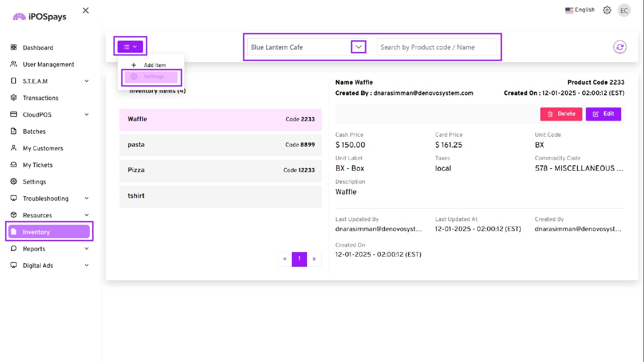Go to User Management in sidebar
Viewport: 644px width, 362px height.
point(48,64)
